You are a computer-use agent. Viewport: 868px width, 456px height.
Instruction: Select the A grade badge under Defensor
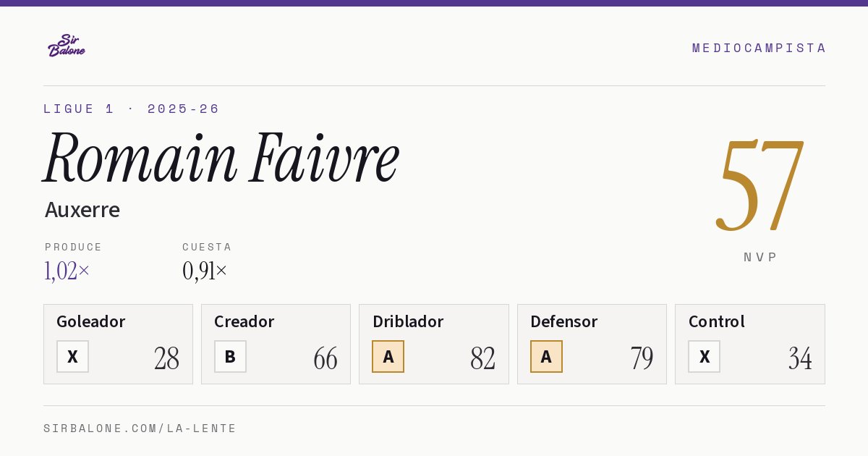click(x=546, y=356)
